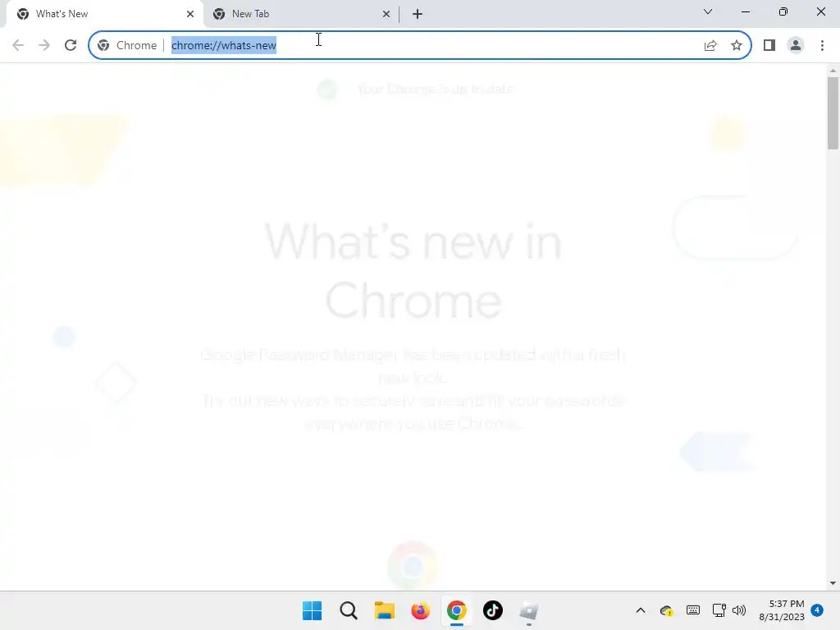The height and width of the screenshot is (630, 840).
Task: Click the 'What's new in Chrome' heading
Action: point(413,271)
